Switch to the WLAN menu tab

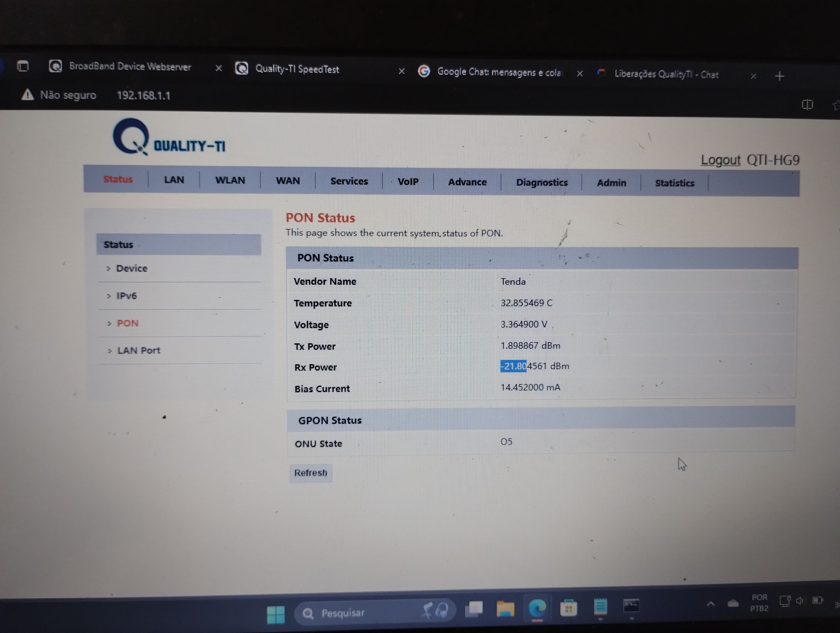click(x=230, y=180)
